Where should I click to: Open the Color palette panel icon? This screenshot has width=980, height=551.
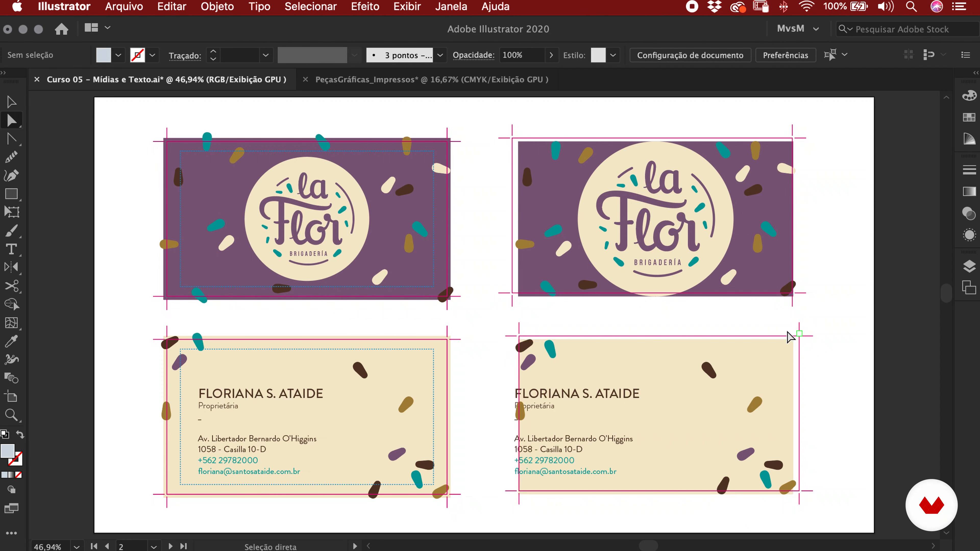coord(969,95)
